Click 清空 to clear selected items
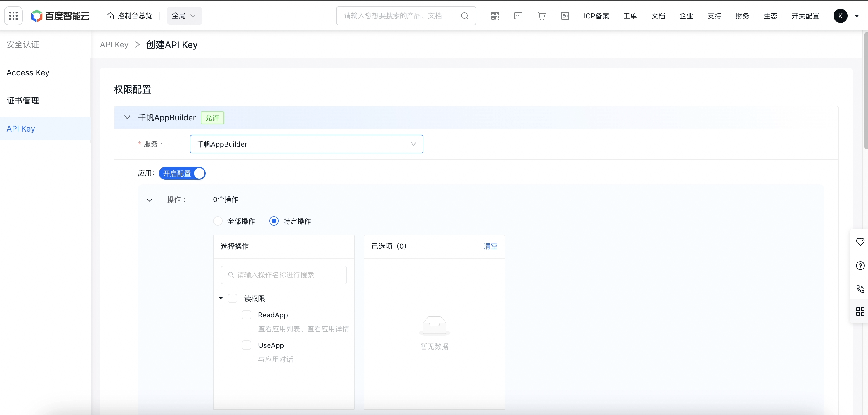 coord(491,246)
